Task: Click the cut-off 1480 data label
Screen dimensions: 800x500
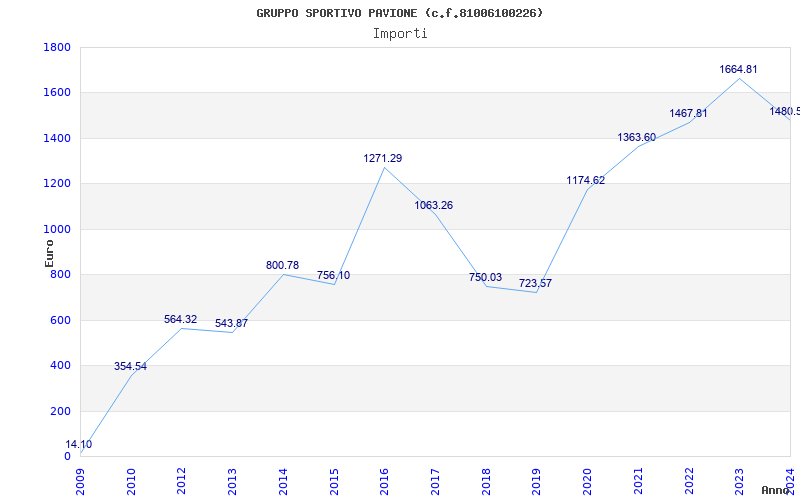Action: pyautogui.click(x=784, y=111)
